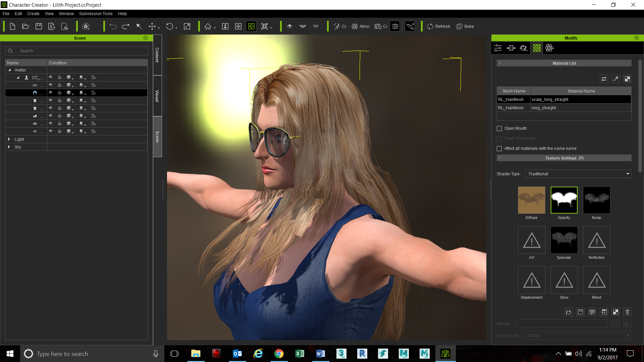The image size is (644, 362).
Task: Enable Open Mouth checkbox
Action: coord(499,128)
